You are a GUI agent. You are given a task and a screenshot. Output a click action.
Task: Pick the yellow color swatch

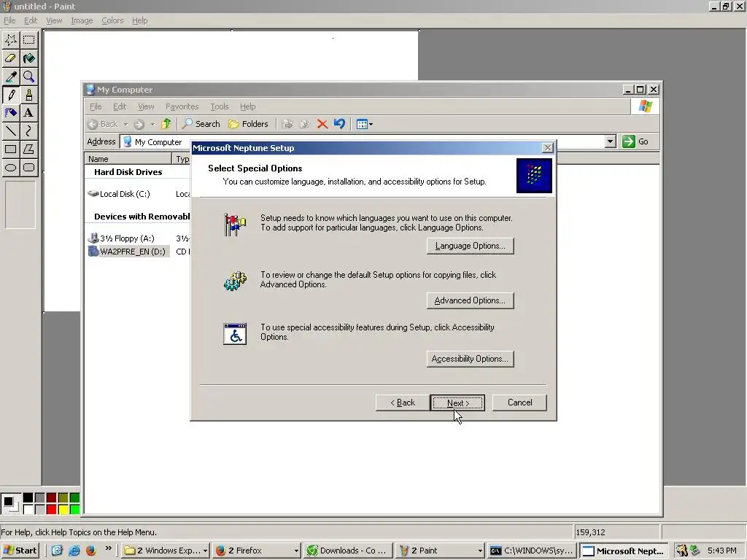[x=63, y=510]
